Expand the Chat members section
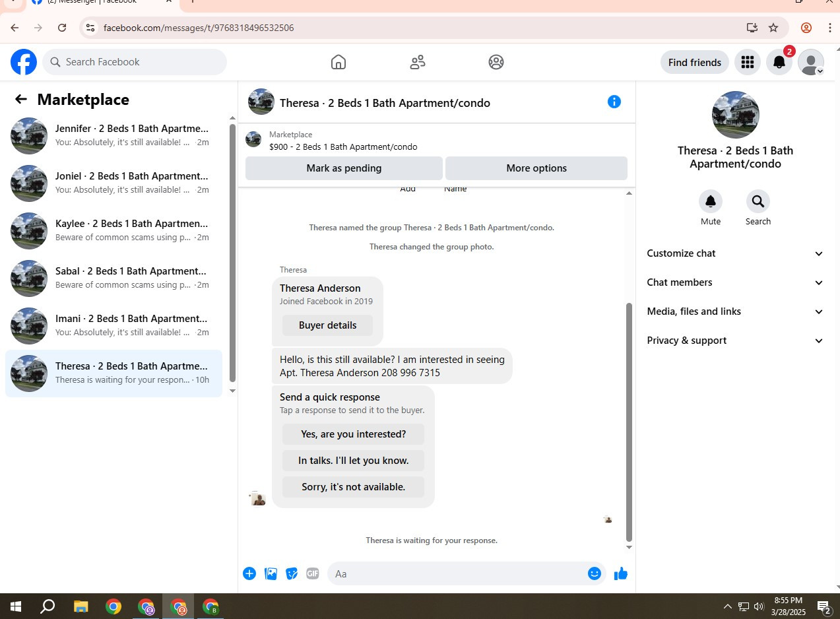The width and height of the screenshot is (840, 619). 735,282
